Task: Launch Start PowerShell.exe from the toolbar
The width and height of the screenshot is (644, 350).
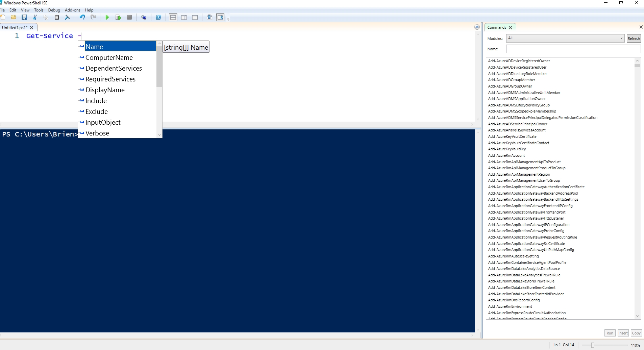Action: click(158, 17)
